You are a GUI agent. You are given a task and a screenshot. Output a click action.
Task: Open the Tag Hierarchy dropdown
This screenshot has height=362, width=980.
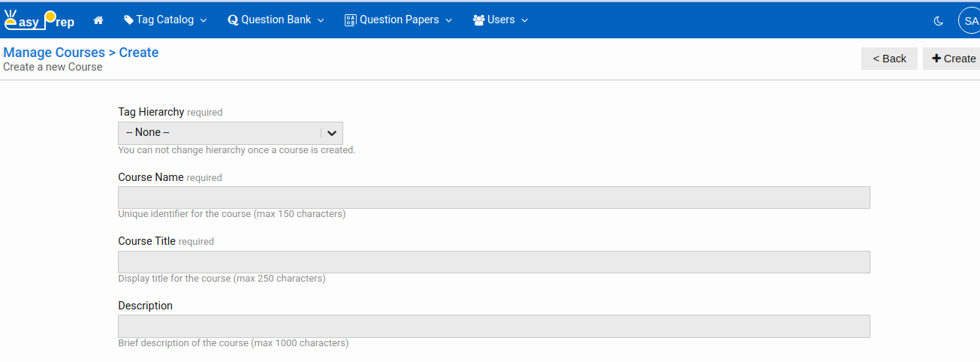pos(230,133)
